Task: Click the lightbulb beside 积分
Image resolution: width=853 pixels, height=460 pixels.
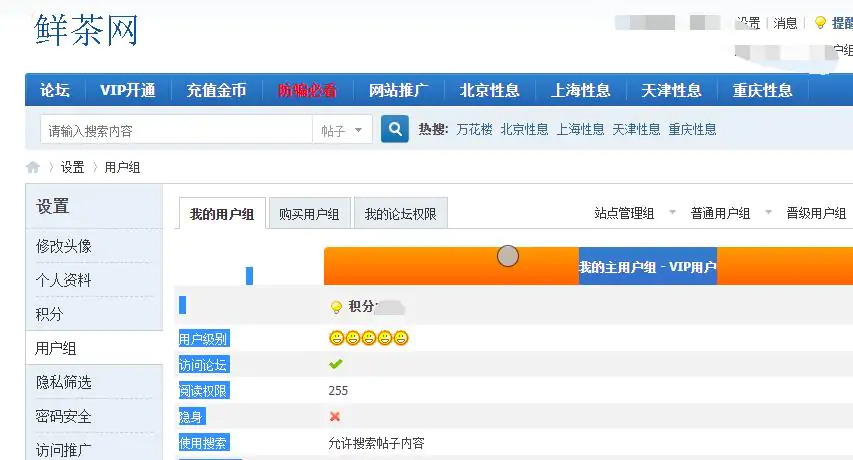Action: click(x=336, y=307)
